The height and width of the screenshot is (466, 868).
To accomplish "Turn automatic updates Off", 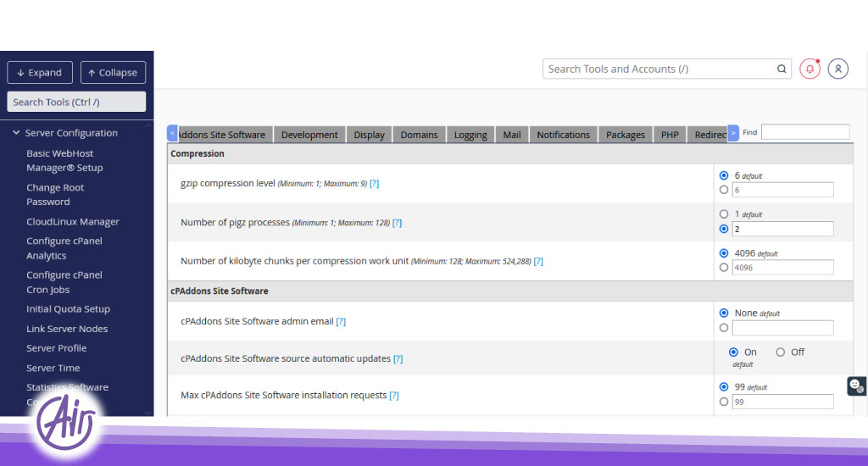I will pos(780,352).
